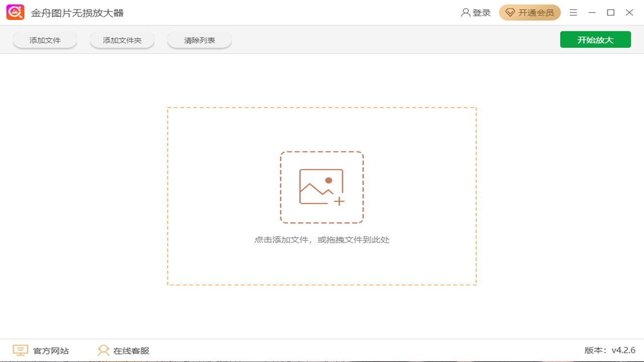644x362 pixels.
Task: Contact 在线客服 customer service
Action: coord(131,350)
